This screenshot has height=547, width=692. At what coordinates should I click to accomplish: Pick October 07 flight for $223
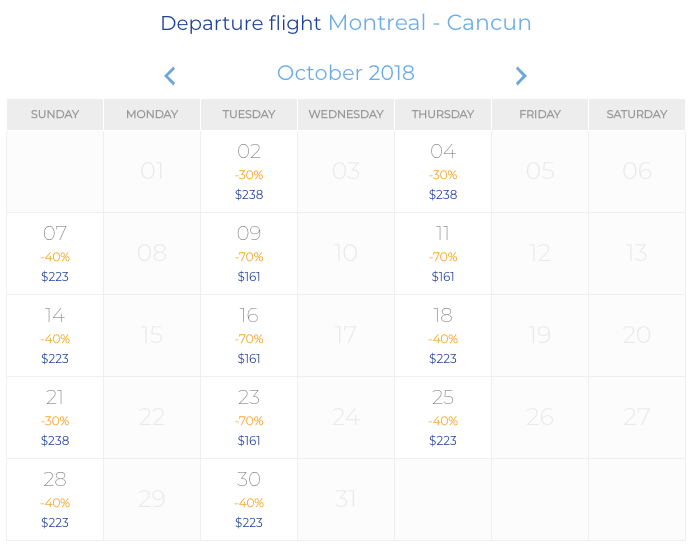(55, 254)
